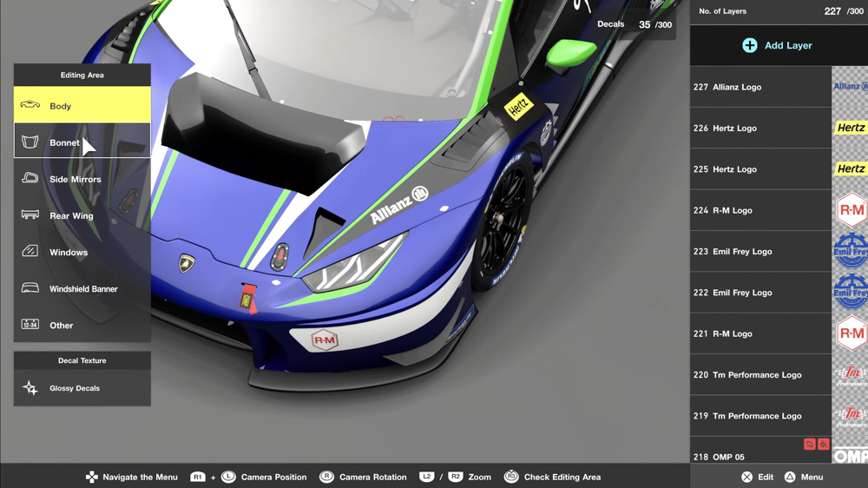This screenshot has width=868, height=488.
Task: Click the Editing Area panel header
Action: (x=82, y=75)
